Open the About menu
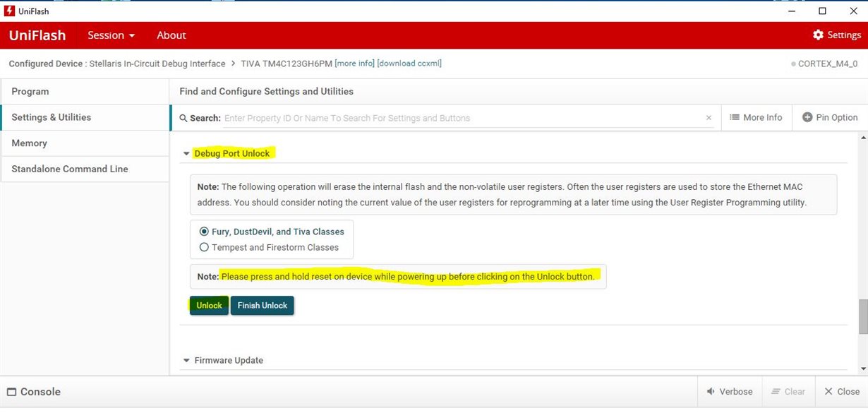868x413 pixels. (171, 35)
